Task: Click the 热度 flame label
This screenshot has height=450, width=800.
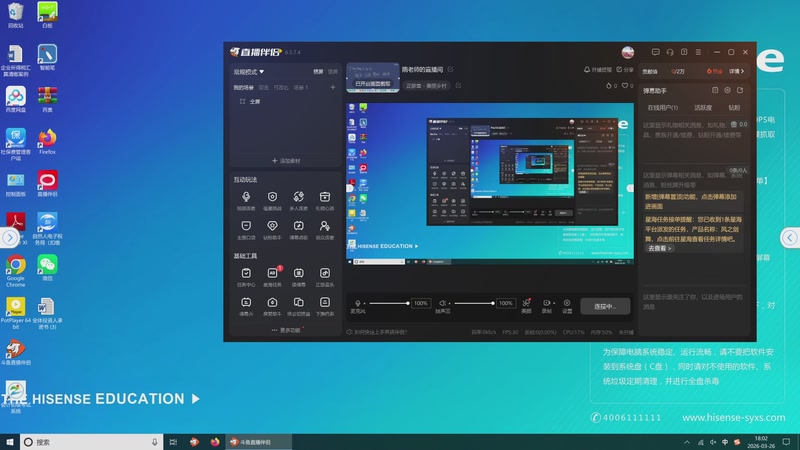Action: [714, 71]
